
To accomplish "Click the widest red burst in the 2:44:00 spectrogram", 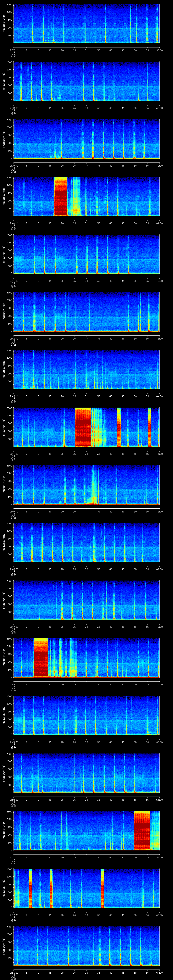I will pyautogui.click(x=83, y=427).
